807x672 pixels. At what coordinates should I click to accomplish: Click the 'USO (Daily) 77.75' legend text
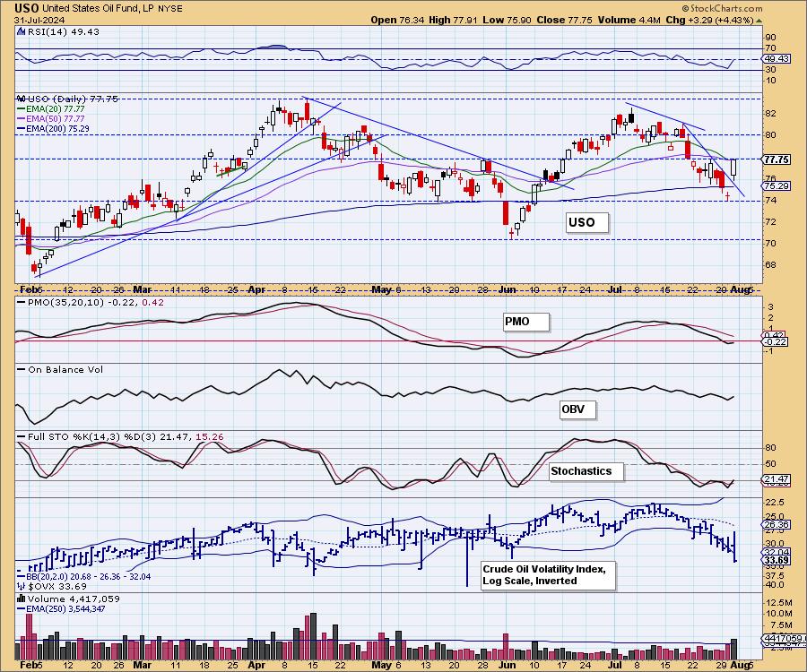click(x=73, y=99)
